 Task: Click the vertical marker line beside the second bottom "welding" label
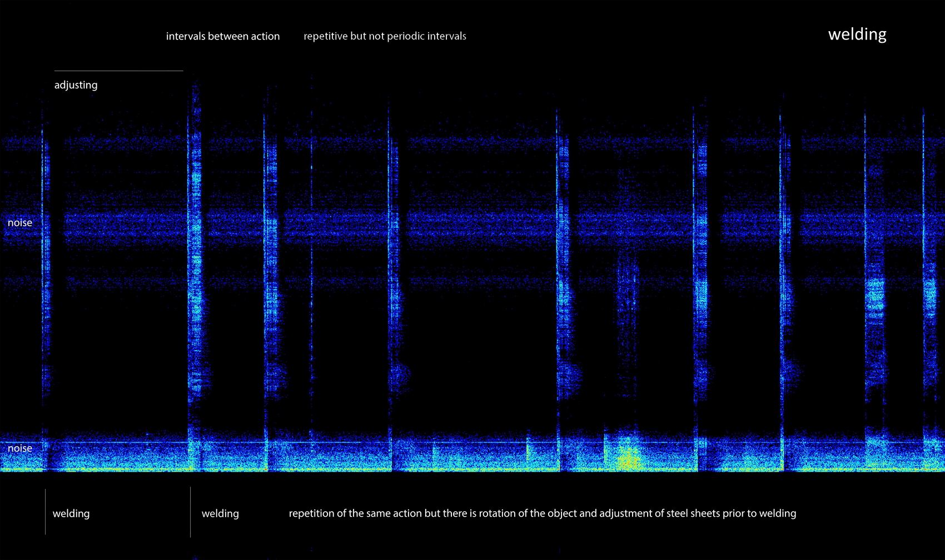190,512
